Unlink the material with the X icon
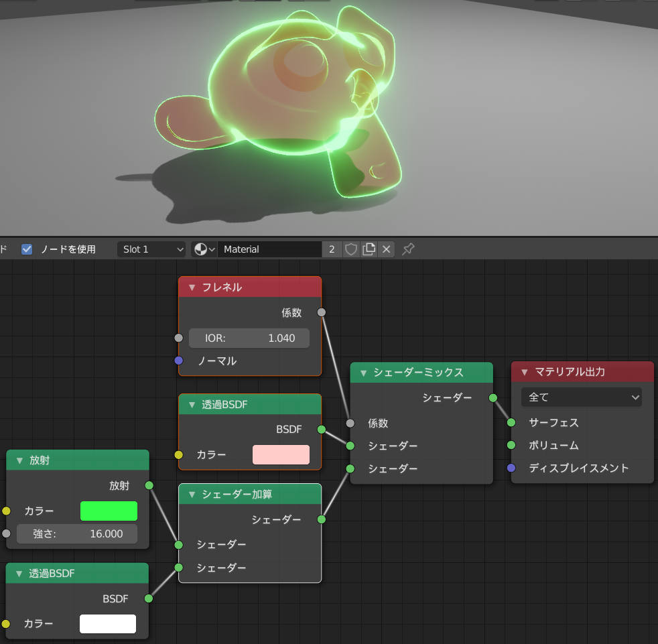The width and height of the screenshot is (658, 644). tap(387, 249)
